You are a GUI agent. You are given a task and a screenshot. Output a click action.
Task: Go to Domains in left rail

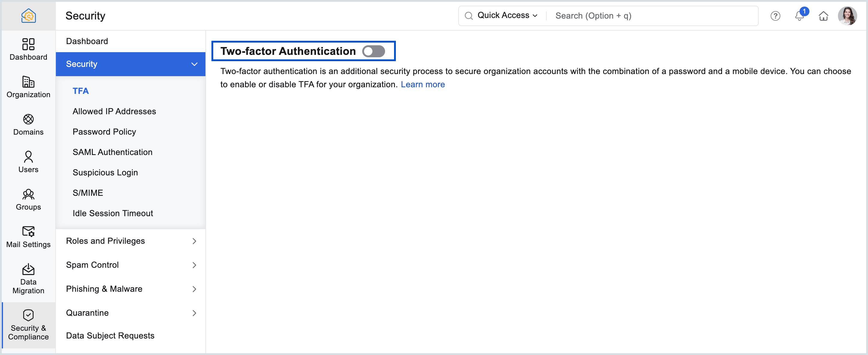click(28, 124)
